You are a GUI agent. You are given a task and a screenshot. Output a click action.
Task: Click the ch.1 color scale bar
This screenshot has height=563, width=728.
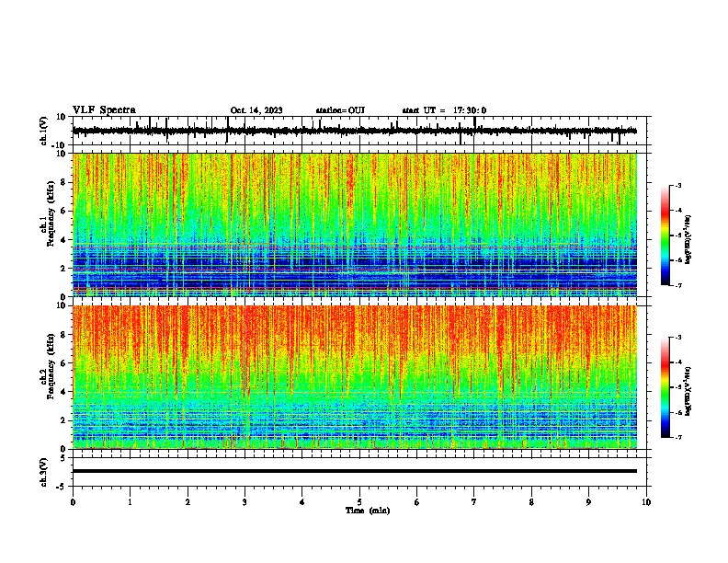tap(665, 236)
